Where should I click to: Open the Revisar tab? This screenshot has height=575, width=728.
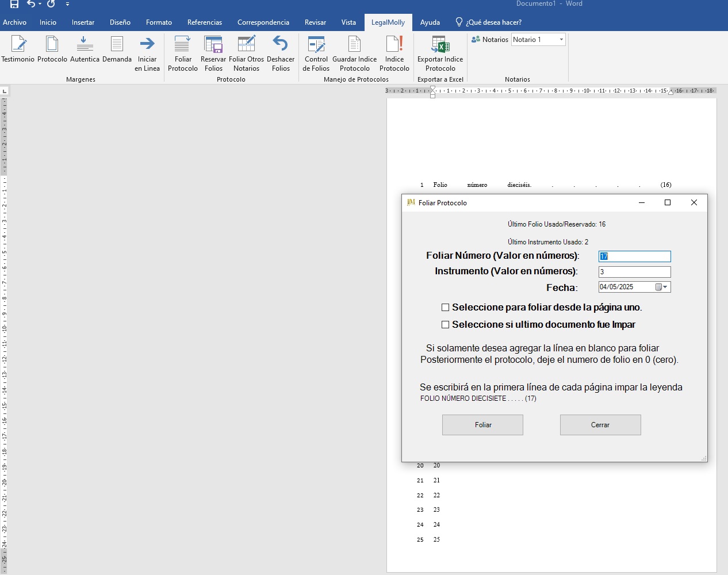pos(315,22)
